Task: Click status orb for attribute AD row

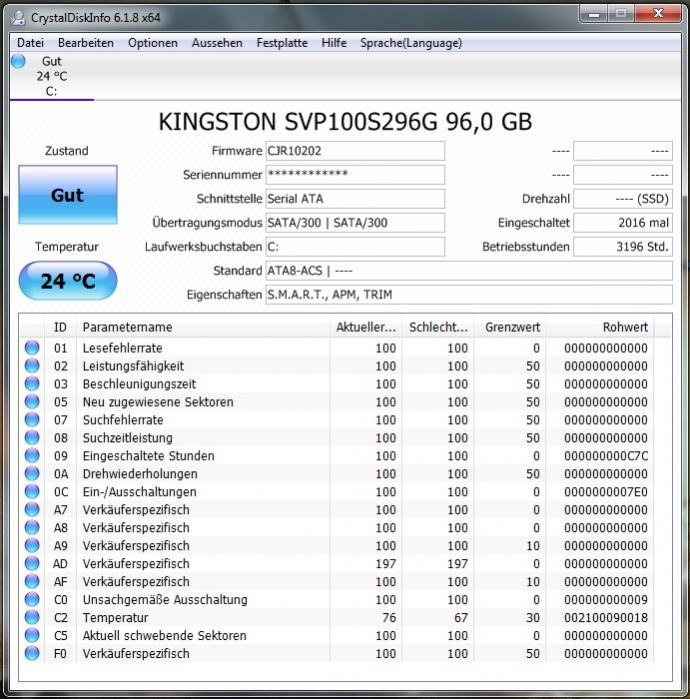Action: tap(32, 563)
